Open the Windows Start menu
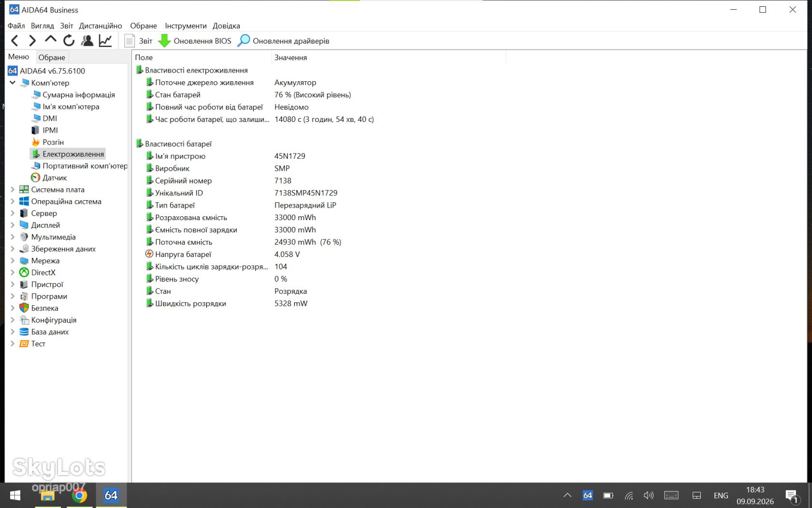The height and width of the screenshot is (508, 812). coord(15,495)
